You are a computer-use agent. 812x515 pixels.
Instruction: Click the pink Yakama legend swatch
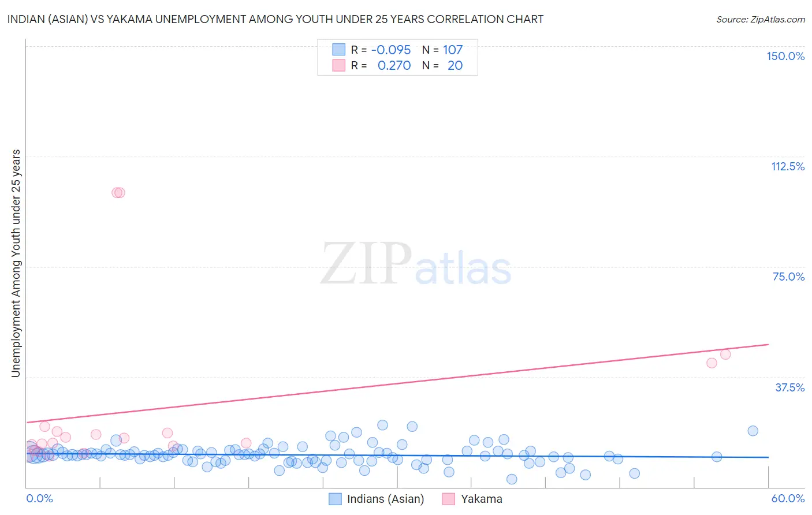click(449, 499)
